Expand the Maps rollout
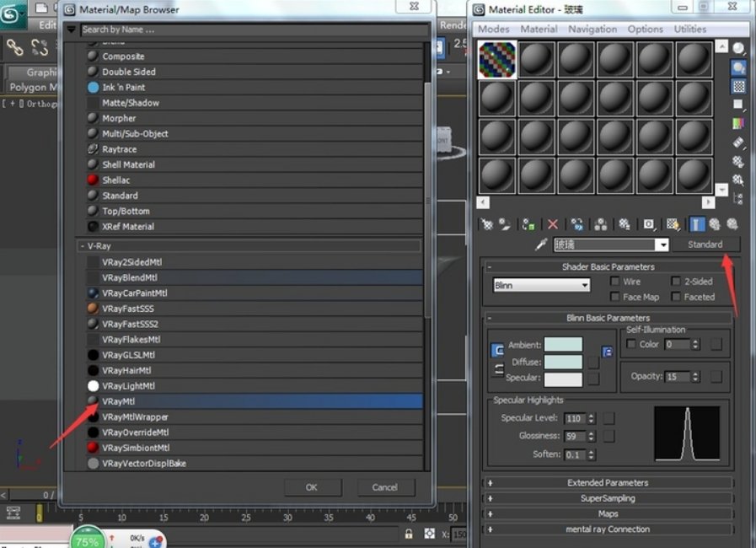 pos(608,513)
